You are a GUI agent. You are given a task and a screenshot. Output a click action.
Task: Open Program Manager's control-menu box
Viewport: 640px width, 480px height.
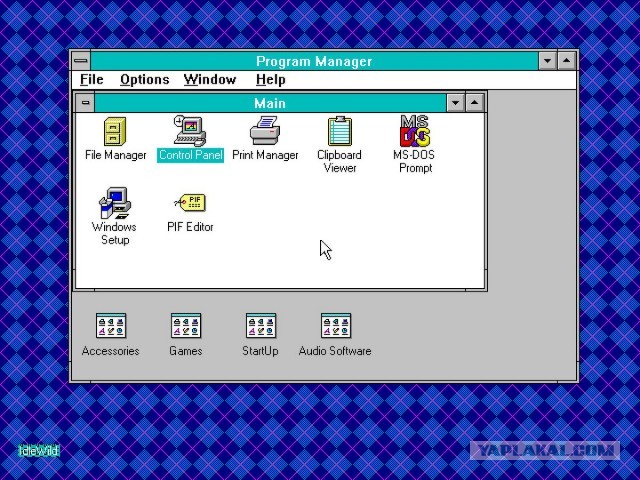(x=81, y=61)
